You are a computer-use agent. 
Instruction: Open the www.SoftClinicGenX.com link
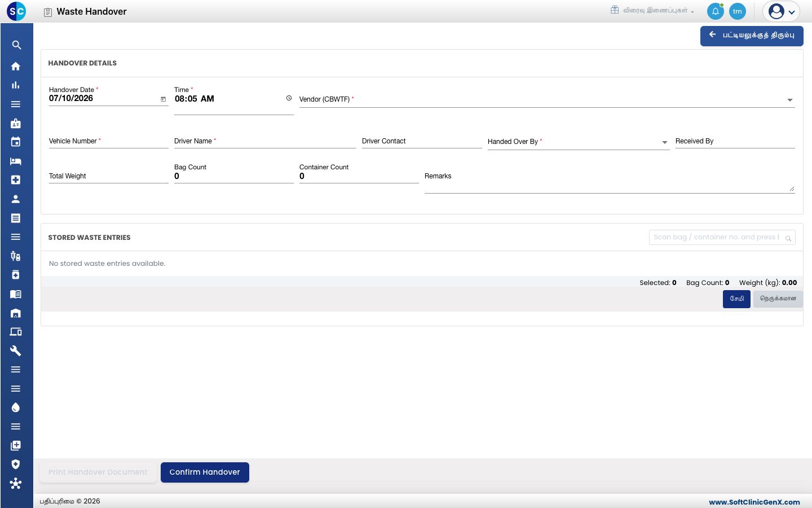coord(754,502)
